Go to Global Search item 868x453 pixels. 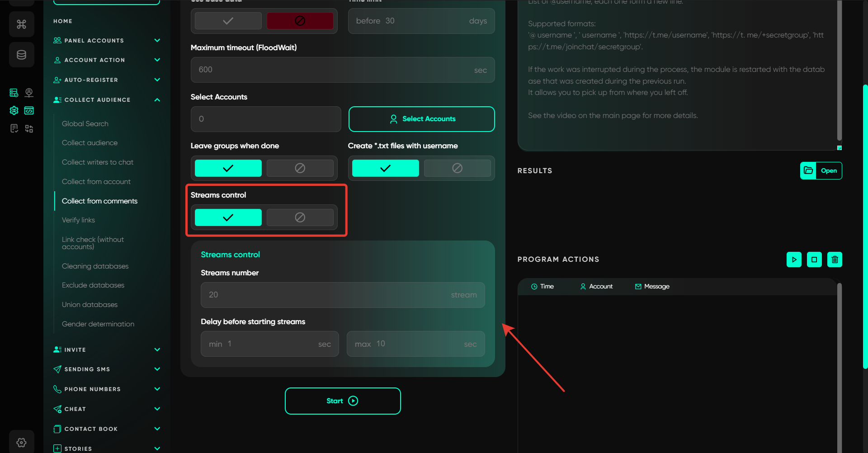85,124
